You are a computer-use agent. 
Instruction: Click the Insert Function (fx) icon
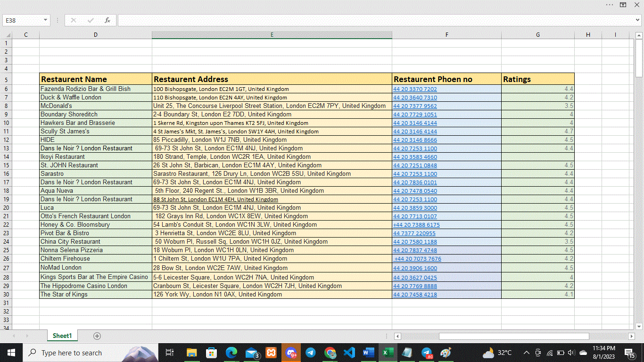click(x=107, y=20)
